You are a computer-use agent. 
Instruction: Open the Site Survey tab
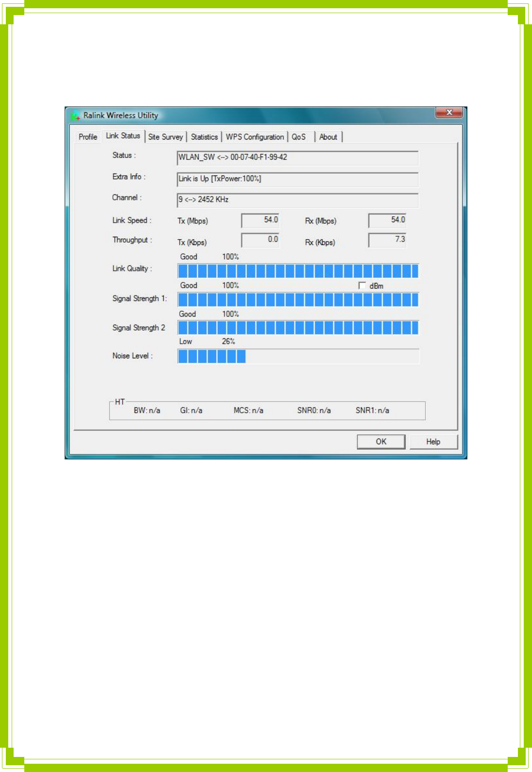(x=166, y=137)
